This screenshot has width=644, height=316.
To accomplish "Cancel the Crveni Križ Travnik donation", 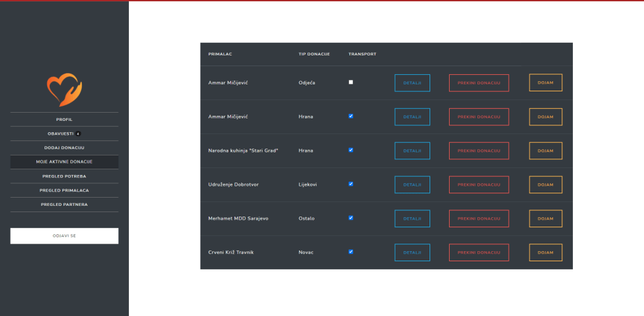I will tap(479, 252).
